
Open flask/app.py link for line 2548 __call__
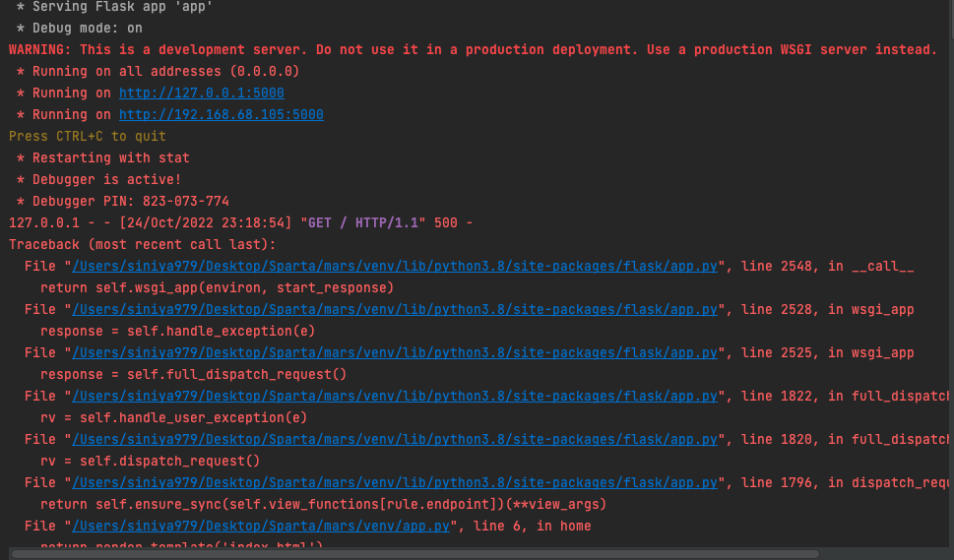(x=395, y=267)
